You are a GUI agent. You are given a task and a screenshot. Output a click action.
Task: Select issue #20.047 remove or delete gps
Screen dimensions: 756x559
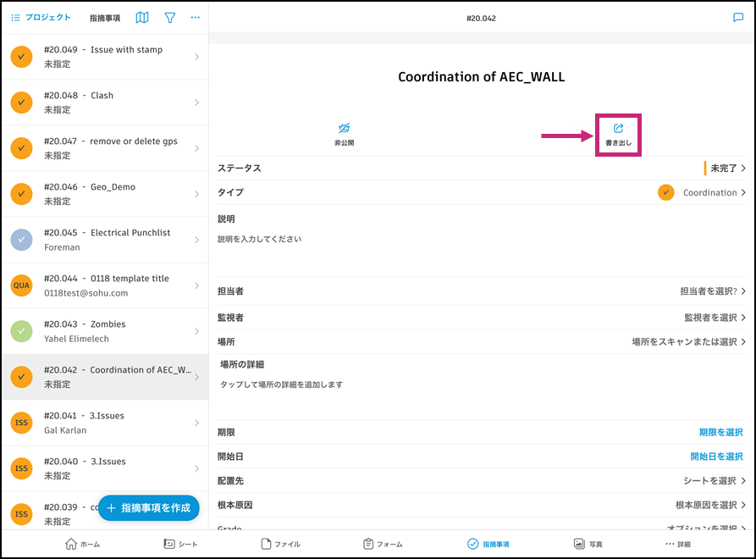105,148
